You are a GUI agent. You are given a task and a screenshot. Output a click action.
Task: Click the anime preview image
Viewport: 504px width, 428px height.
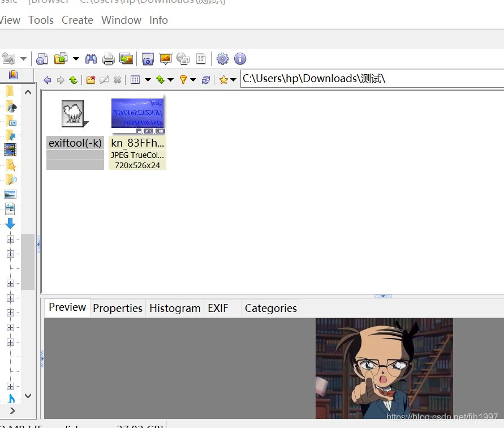tap(384, 369)
